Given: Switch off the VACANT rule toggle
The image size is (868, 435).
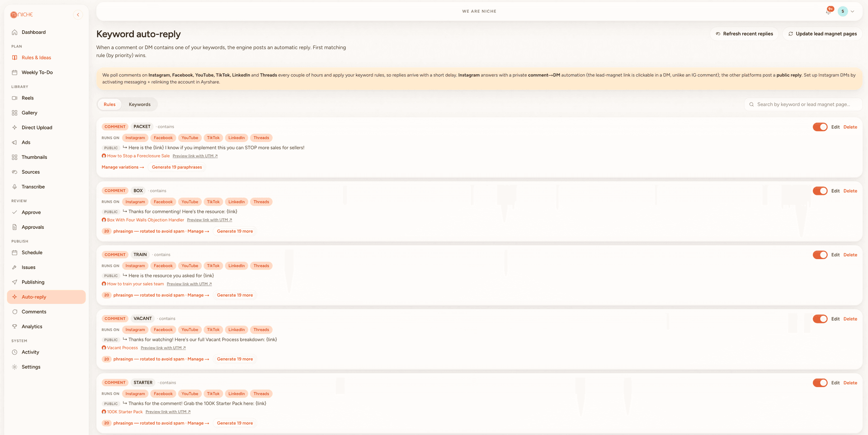Looking at the screenshot, I should point(820,319).
